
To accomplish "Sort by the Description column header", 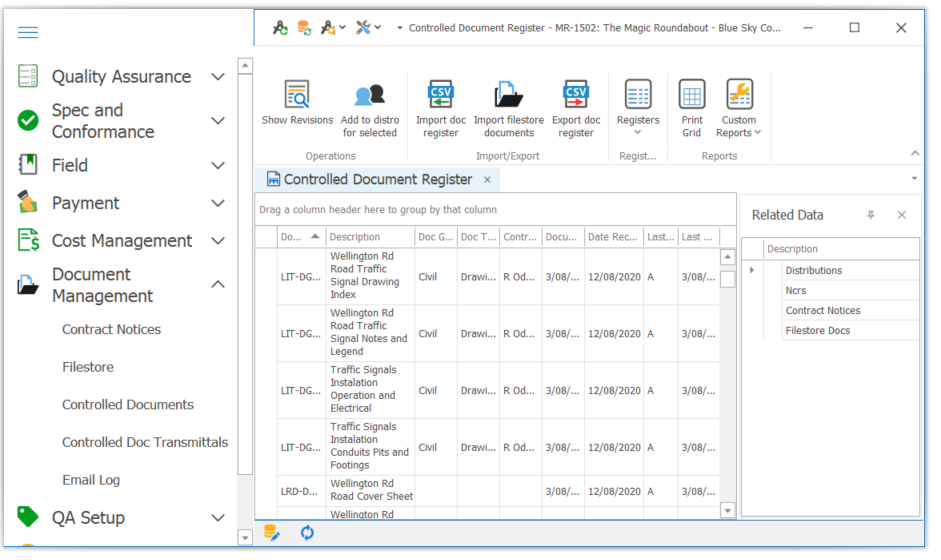I will click(x=370, y=237).
